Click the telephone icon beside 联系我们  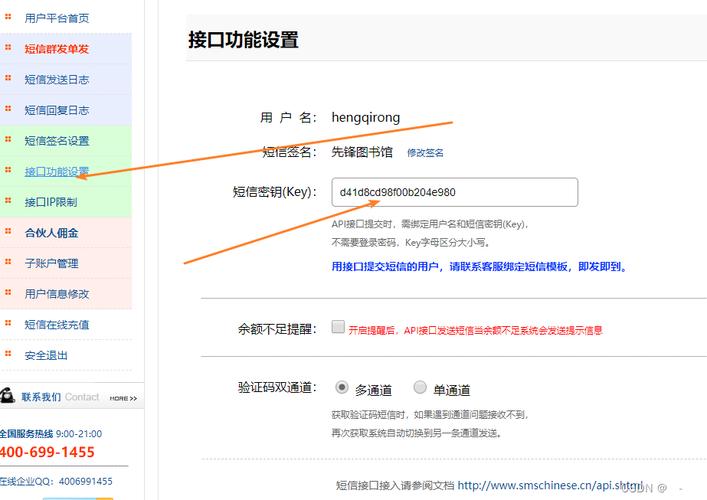8,395
